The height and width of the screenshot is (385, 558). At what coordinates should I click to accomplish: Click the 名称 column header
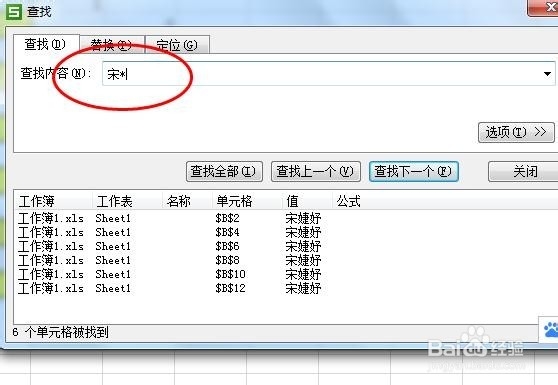(188, 201)
